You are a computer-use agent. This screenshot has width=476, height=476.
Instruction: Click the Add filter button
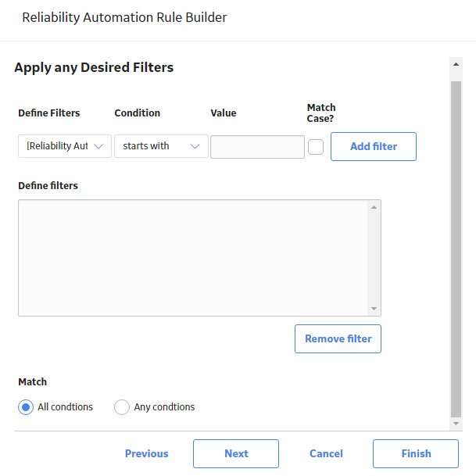pos(374,146)
